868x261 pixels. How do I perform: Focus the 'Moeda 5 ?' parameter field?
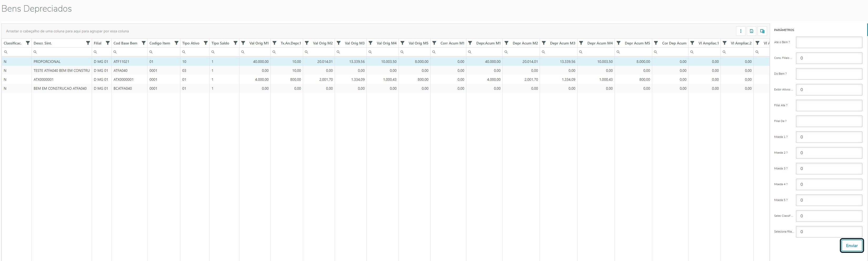point(829,200)
